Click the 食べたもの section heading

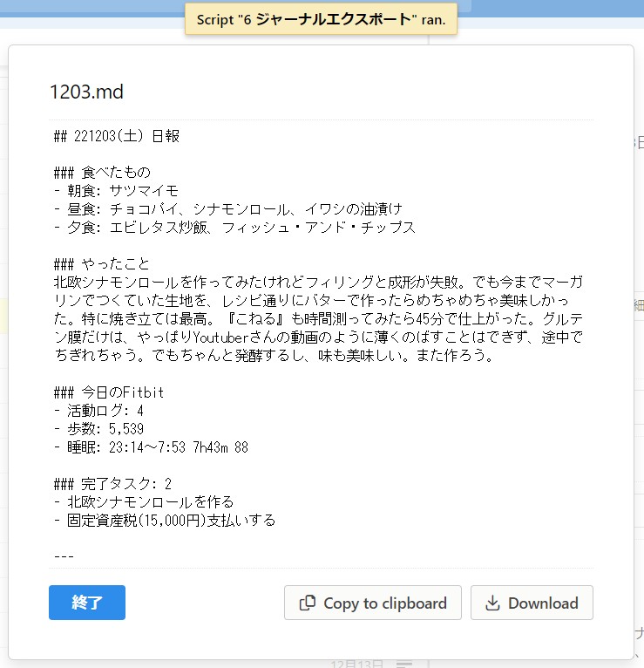click(102, 172)
